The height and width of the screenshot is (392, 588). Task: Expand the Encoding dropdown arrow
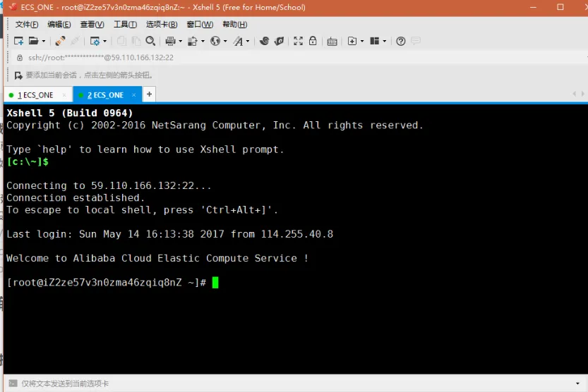[x=225, y=41]
